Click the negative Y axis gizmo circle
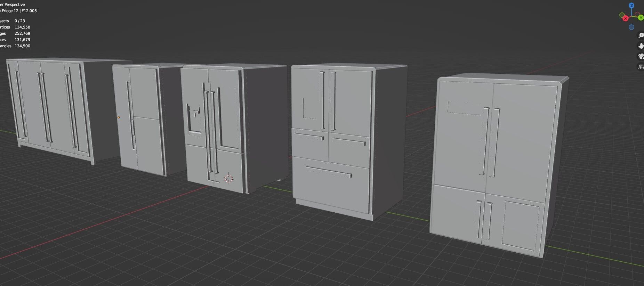 (622, 15)
